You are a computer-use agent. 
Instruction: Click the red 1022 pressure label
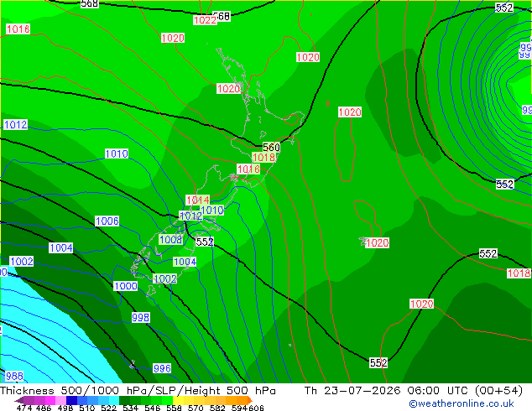click(x=205, y=20)
